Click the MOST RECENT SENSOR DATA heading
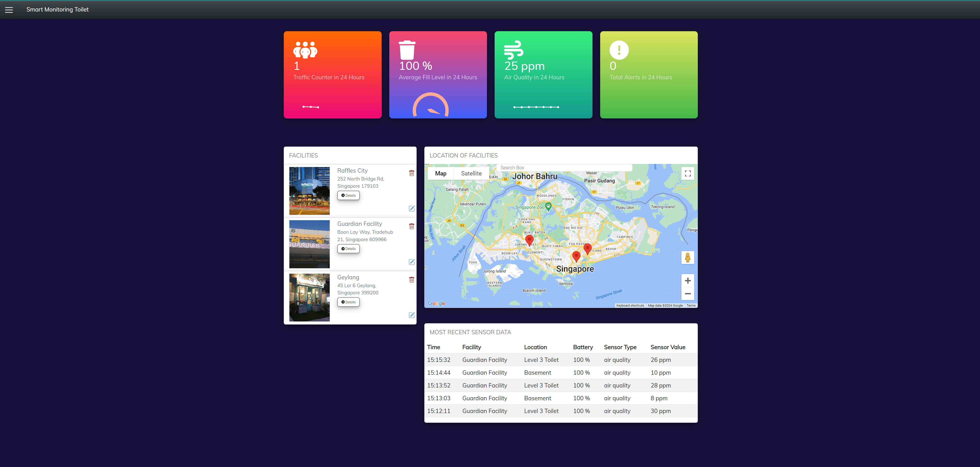The height and width of the screenshot is (467, 980). [470, 332]
